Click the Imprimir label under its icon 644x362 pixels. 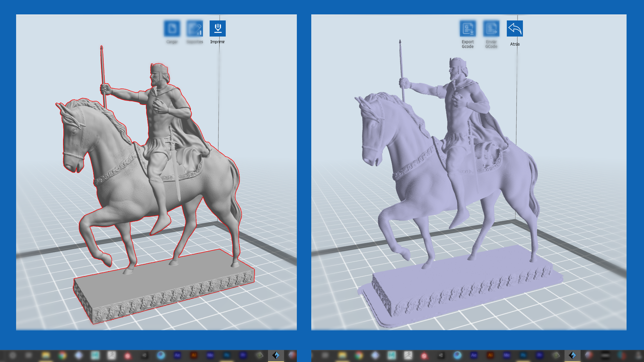coord(217,42)
